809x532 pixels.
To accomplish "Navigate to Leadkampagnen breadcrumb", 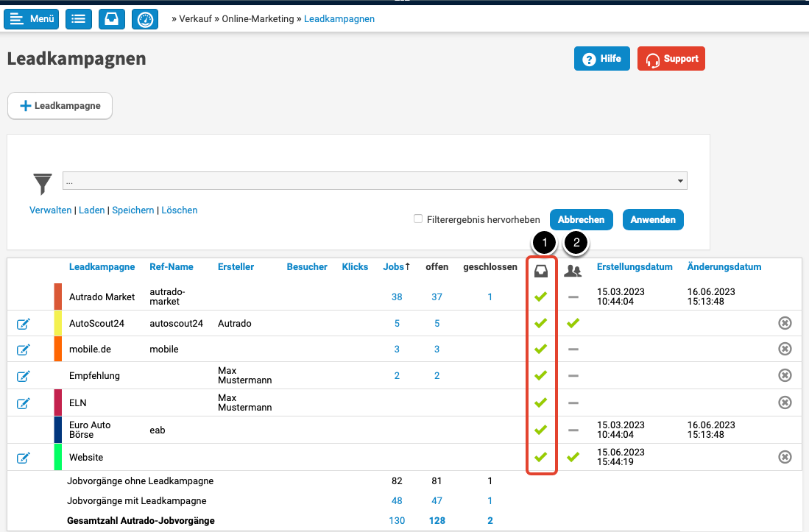I will 339,19.
